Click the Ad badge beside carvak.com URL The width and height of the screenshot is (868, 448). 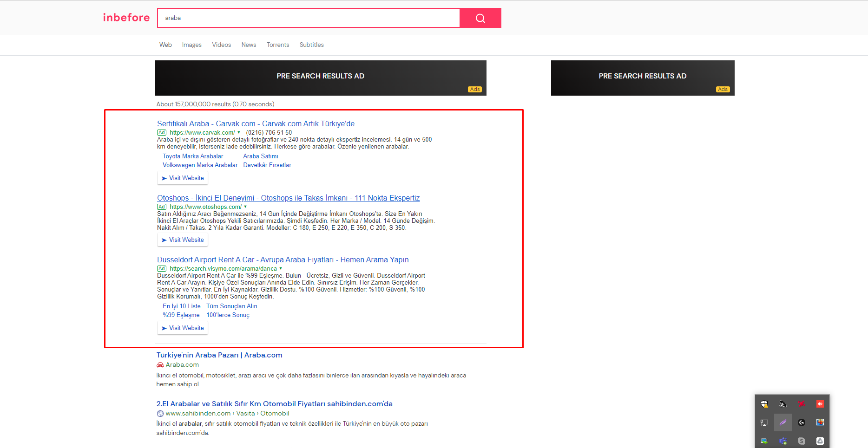162,133
